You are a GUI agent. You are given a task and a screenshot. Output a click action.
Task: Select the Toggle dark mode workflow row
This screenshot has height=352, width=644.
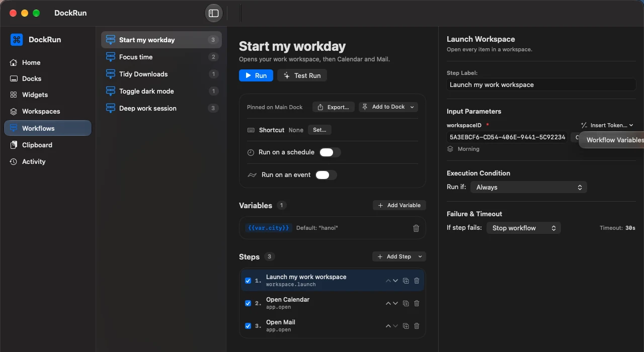162,91
